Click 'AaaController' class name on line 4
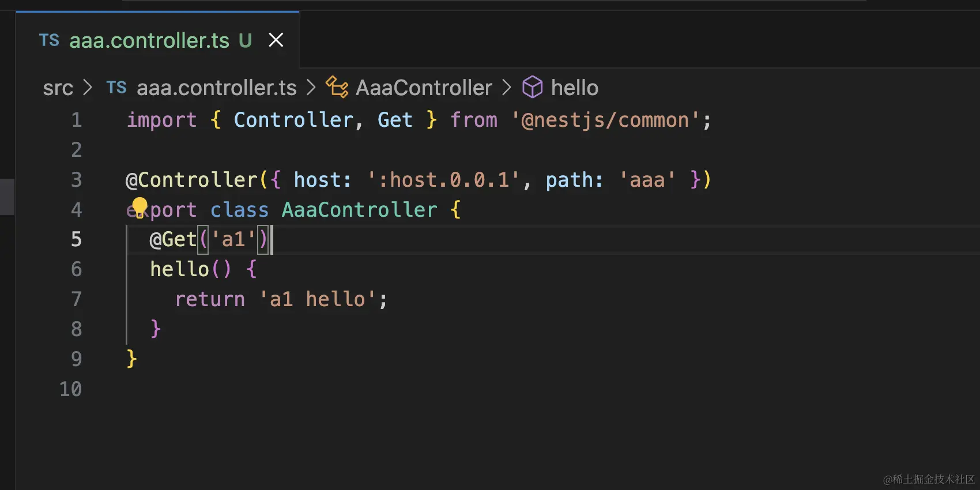 (359, 210)
